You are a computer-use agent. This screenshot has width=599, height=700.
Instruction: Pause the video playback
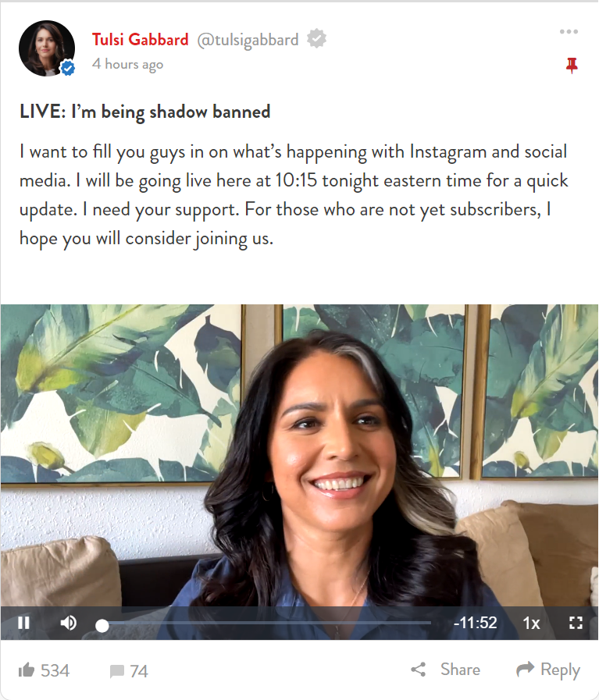click(23, 622)
